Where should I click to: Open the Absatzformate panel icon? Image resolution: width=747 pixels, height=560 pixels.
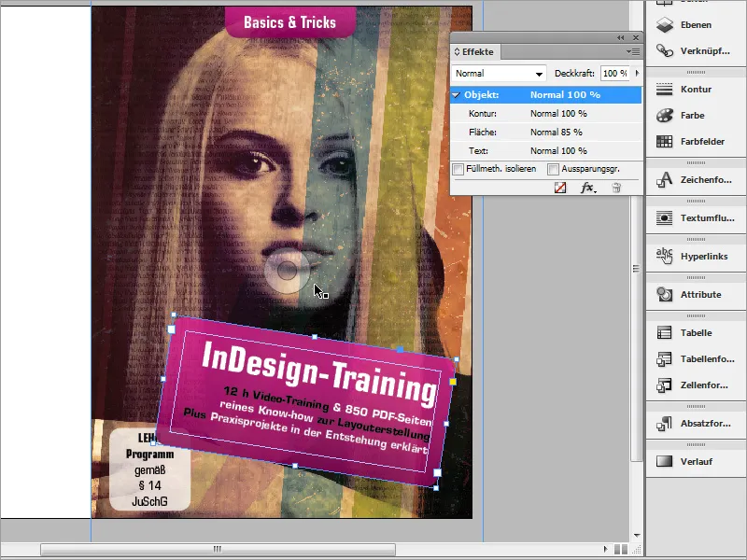pos(664,424)
